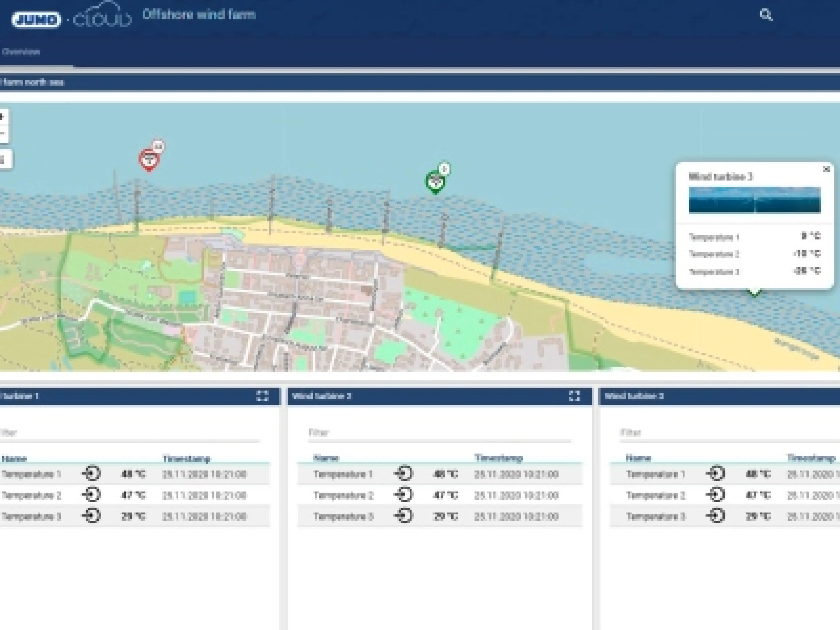Select the red turbine map marker

point(149,160)
